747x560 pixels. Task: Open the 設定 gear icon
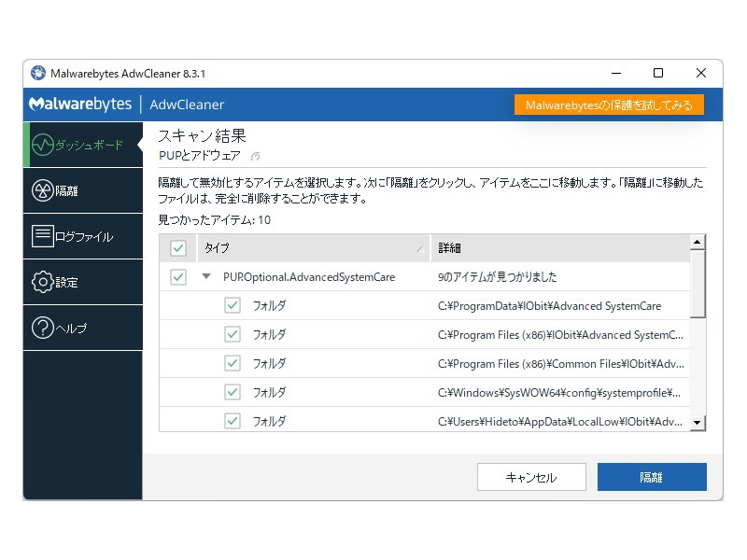click(42, 281)
